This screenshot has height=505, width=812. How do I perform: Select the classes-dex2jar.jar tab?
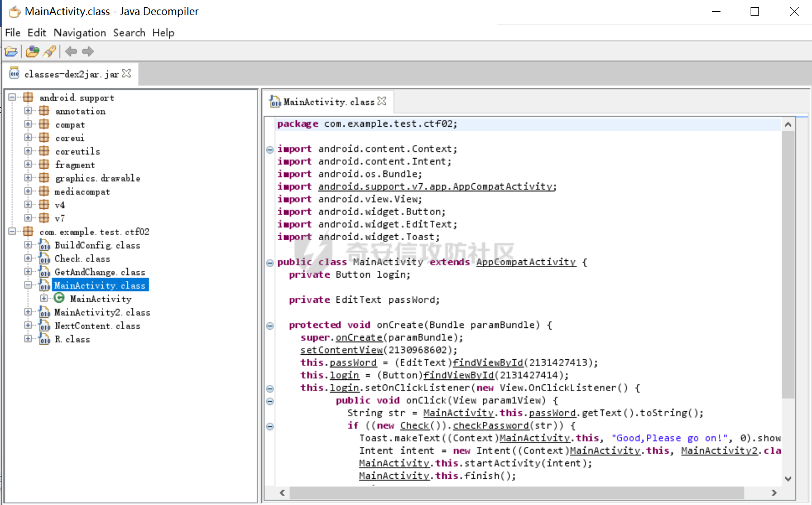pyautogui.click(x=70, y=74)
